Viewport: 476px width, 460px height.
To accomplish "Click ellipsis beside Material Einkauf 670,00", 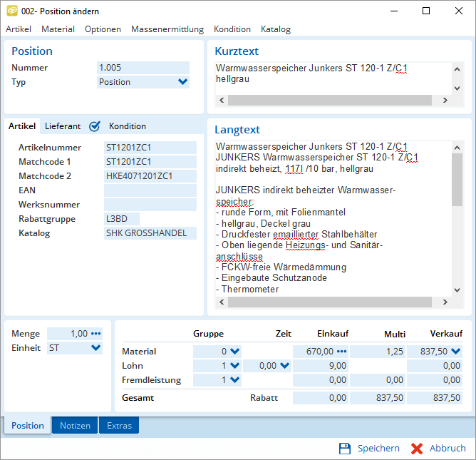I will click(341, 351).
